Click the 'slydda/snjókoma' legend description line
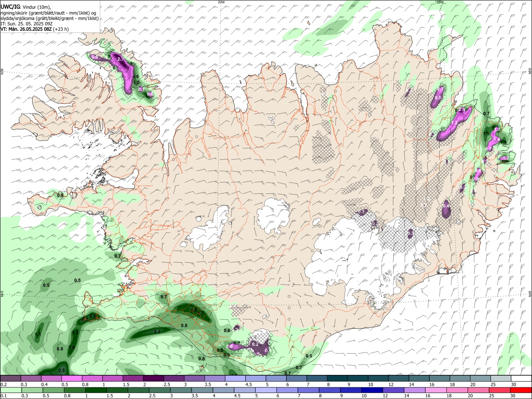This screenshot has width=532, height=399. click(49, 18)
